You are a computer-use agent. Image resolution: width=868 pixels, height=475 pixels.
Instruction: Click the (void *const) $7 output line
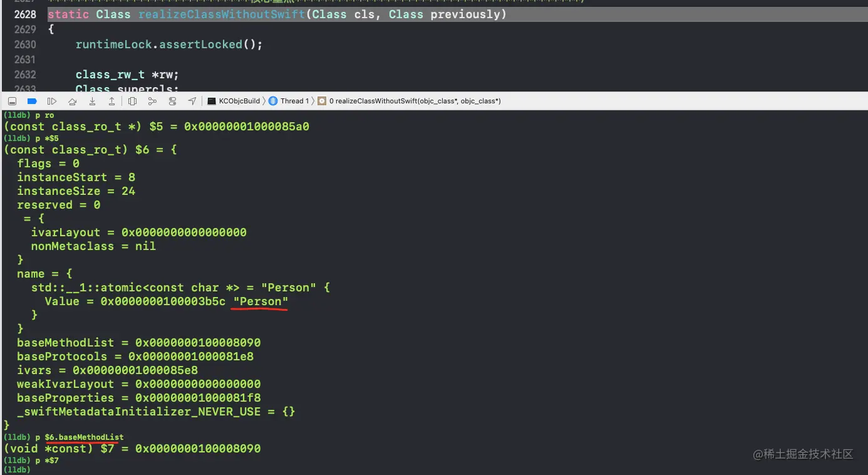tap(132, 449)
